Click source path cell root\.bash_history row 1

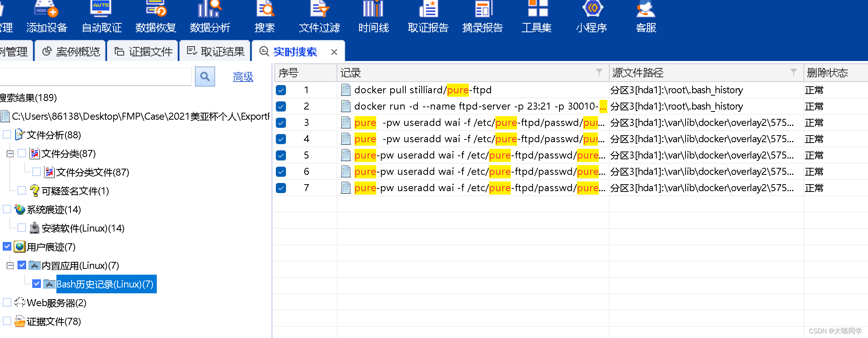[x=706, y=90]
